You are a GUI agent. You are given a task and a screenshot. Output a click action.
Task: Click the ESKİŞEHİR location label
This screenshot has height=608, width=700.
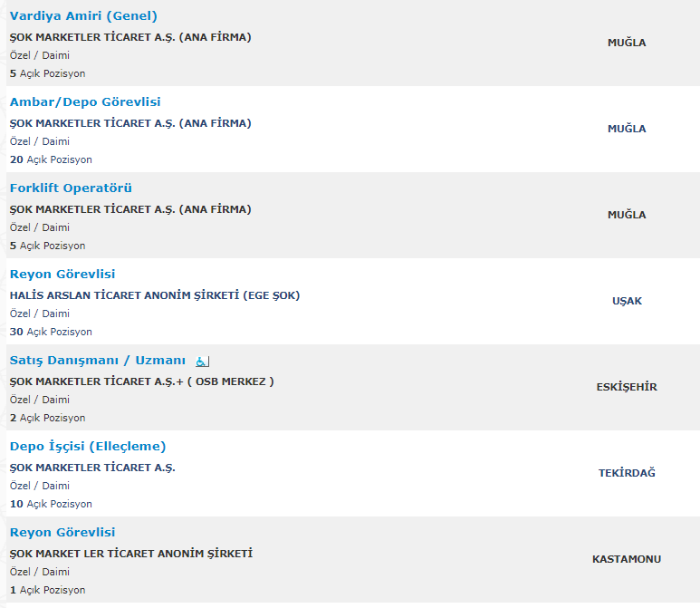[x=627, y=387]
